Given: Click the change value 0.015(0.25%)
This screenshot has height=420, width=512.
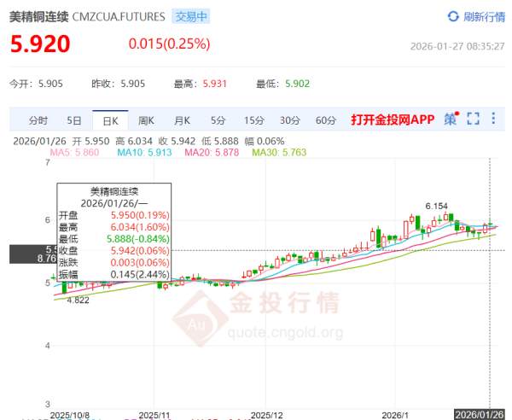Looking at the screenshot, I should (169, 44).
